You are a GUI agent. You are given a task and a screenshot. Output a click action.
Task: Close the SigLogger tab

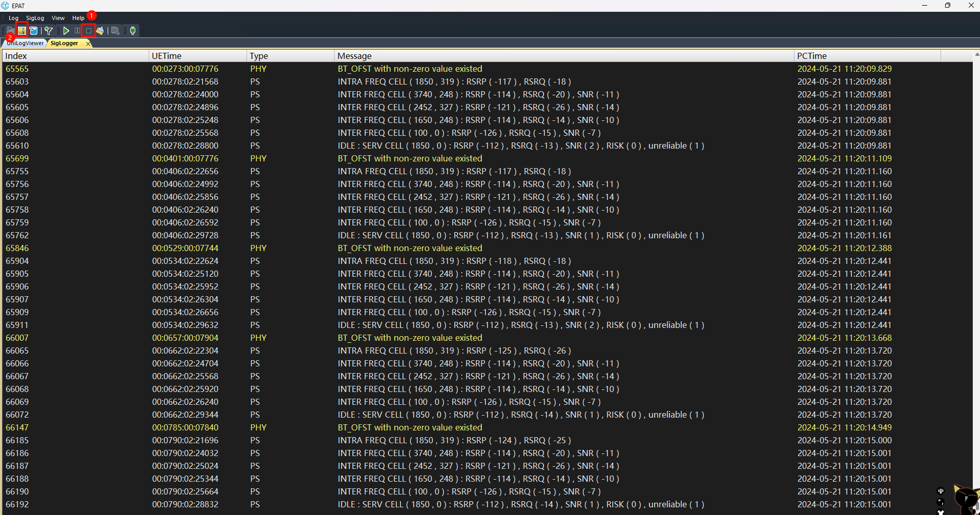[88, 44]
